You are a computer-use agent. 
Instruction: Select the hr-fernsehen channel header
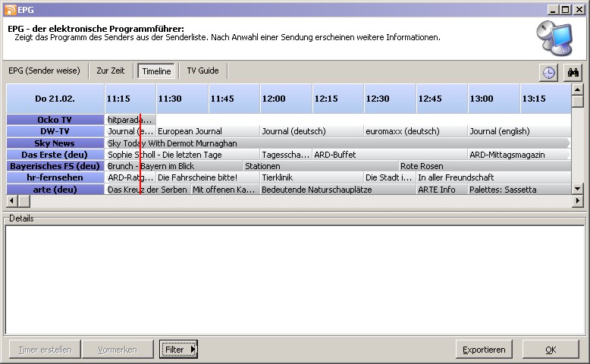pyautogui.click(x=55, y=177)
